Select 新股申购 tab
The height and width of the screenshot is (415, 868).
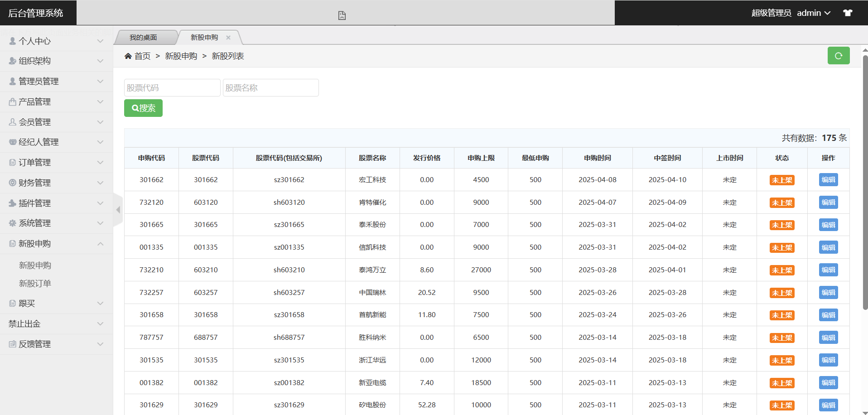coord(204,38)
